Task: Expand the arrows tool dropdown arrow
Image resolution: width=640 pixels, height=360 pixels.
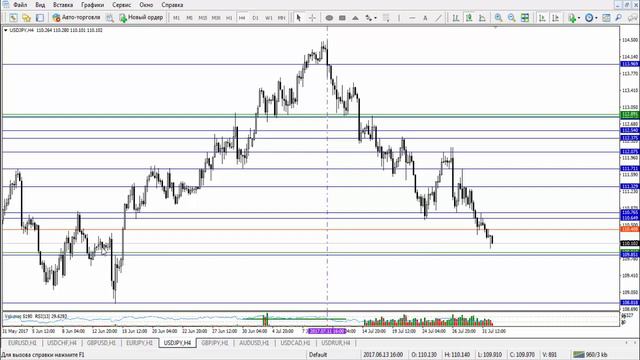Action: click(376, 18)
